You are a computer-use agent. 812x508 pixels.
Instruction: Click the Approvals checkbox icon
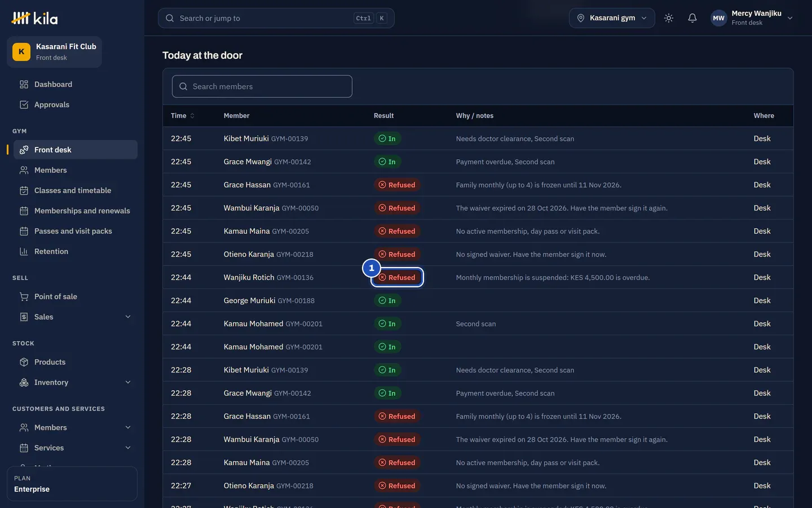click(24, 105)
